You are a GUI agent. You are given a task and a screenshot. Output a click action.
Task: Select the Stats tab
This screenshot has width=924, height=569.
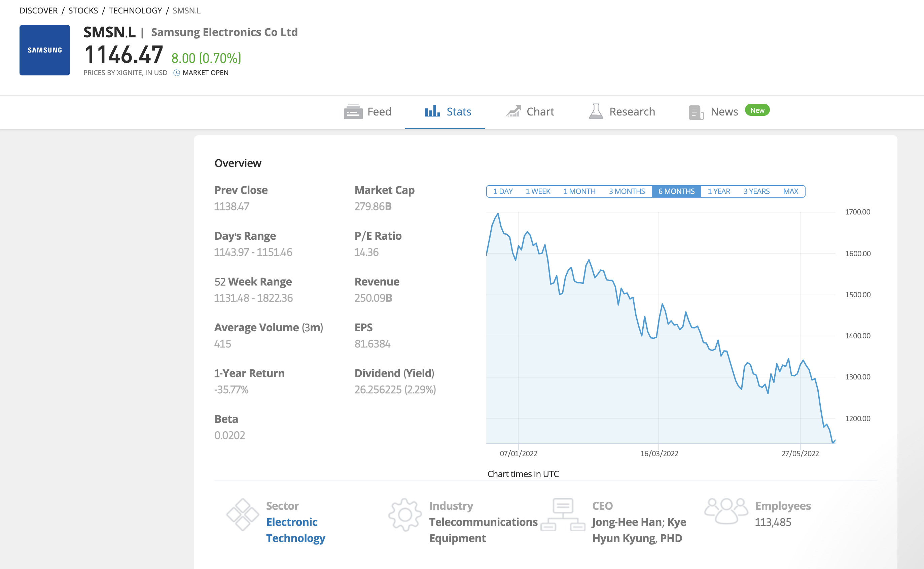click(x=448, y=112)
